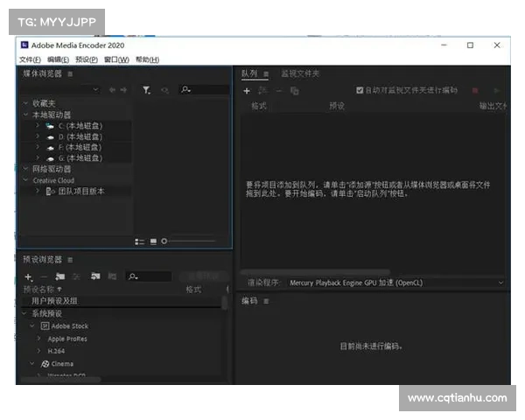Click the 格式 column header in presets
This screenshot has height=420, width=525.
click(194, 290)
